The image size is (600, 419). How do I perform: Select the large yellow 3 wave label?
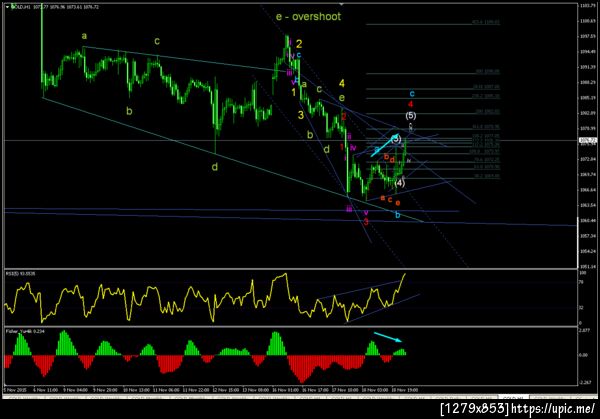point(301,115)
